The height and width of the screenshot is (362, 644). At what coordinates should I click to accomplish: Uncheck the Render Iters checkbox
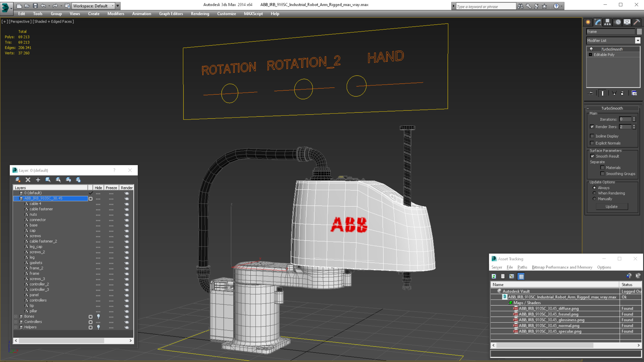click(x=592, y=126)
